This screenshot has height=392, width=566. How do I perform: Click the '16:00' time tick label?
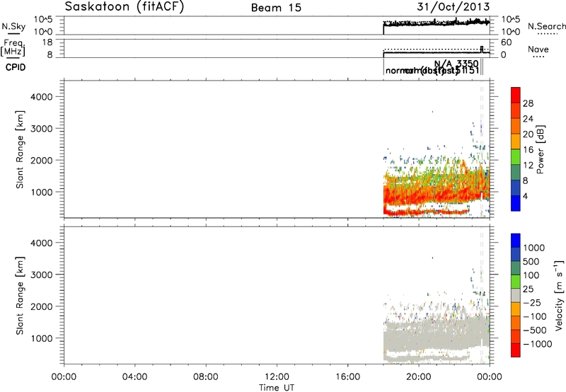point(347,377)
